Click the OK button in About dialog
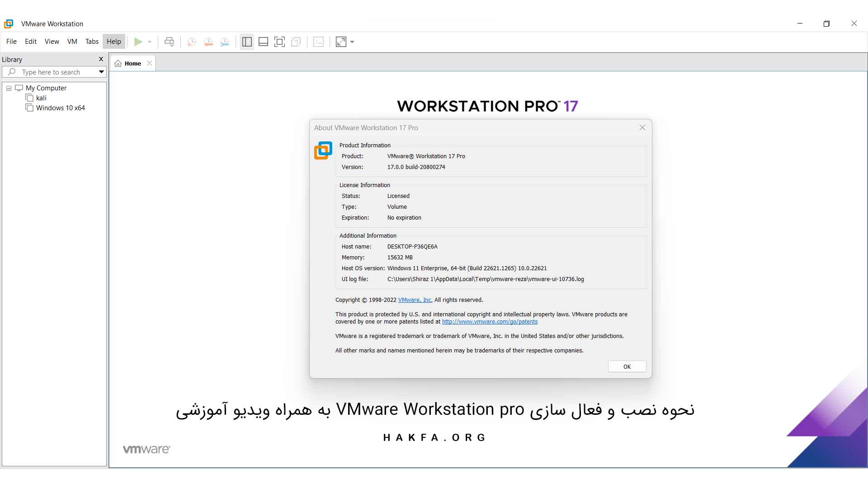The height and width of the screenshot is (488, 868). [627, 366]
